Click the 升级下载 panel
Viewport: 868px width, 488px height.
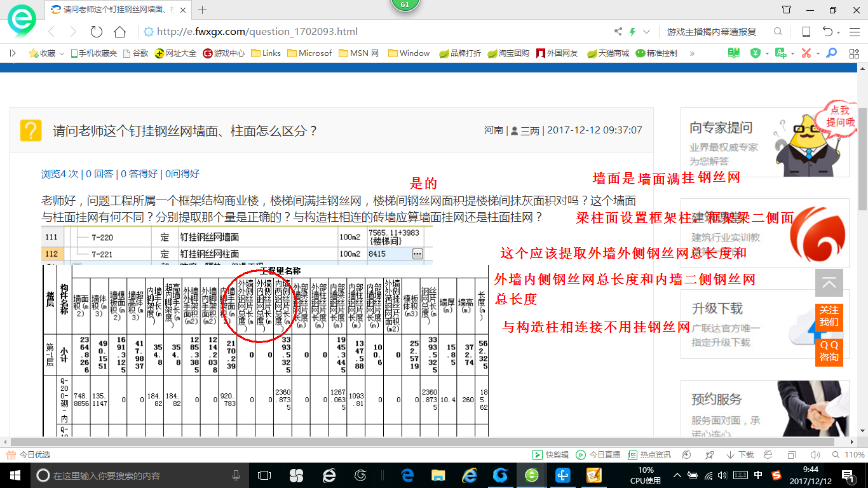pyautogui.click(x=764, y=324)
